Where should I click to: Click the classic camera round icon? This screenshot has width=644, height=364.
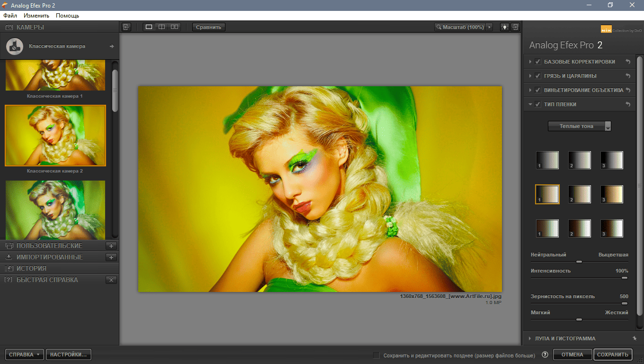[15, 46]
